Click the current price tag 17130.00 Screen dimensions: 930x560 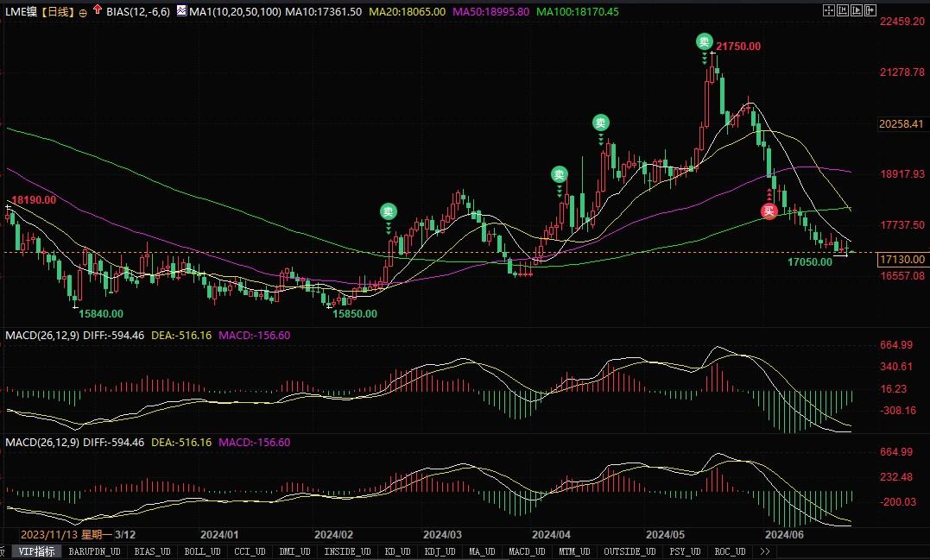[x=902, y=259]
